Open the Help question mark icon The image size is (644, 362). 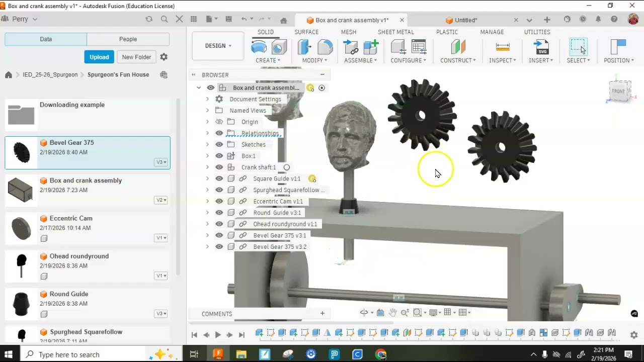click(614, 19)
